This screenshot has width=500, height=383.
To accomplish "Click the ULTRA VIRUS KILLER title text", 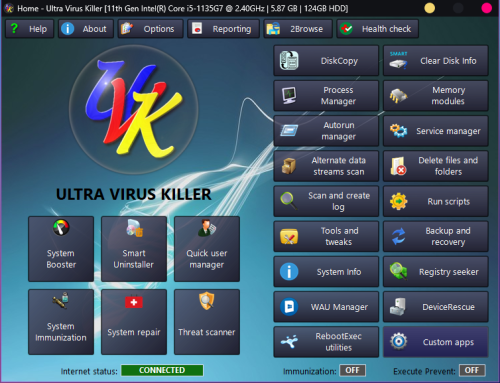I will (134, 194).
